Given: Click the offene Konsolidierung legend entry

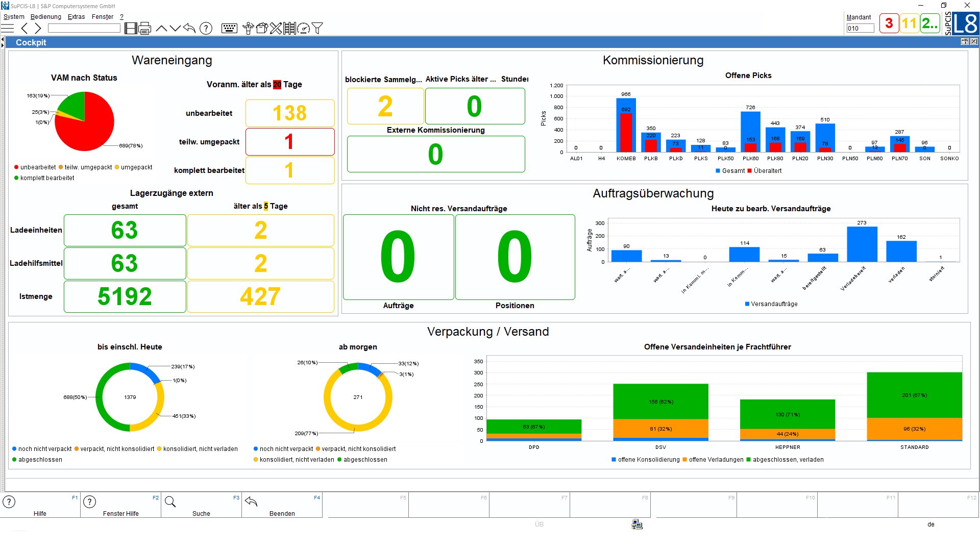Looking at the screenshot, I should (x=645, y=460).
